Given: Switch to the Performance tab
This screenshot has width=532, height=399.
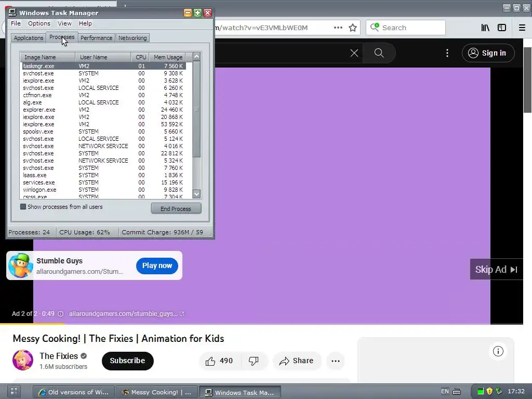Looking at the screenshot, I should [96, 38].
